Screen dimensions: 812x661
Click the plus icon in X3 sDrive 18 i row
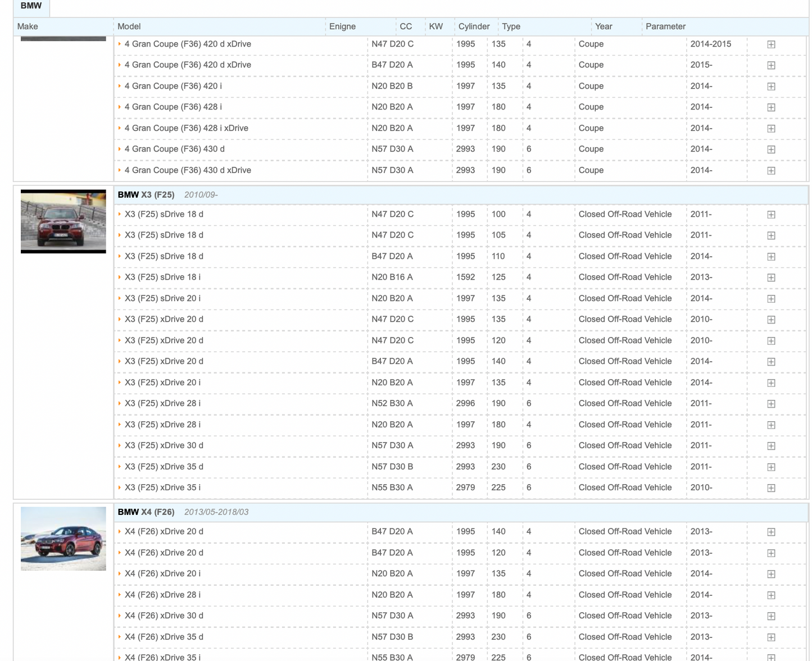click(x=771, y=277)
